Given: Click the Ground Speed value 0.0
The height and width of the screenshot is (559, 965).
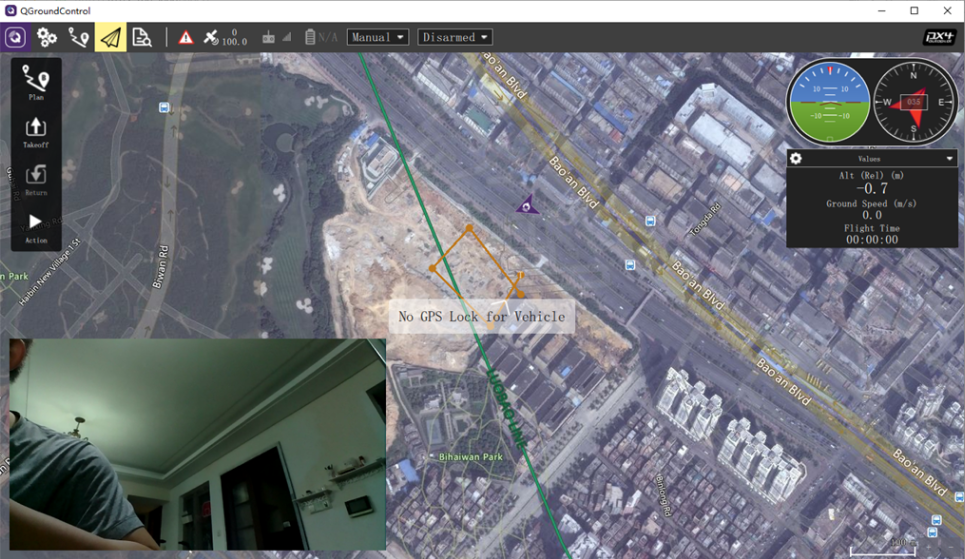Looking at the screenshot, I should tap(871, 215).
